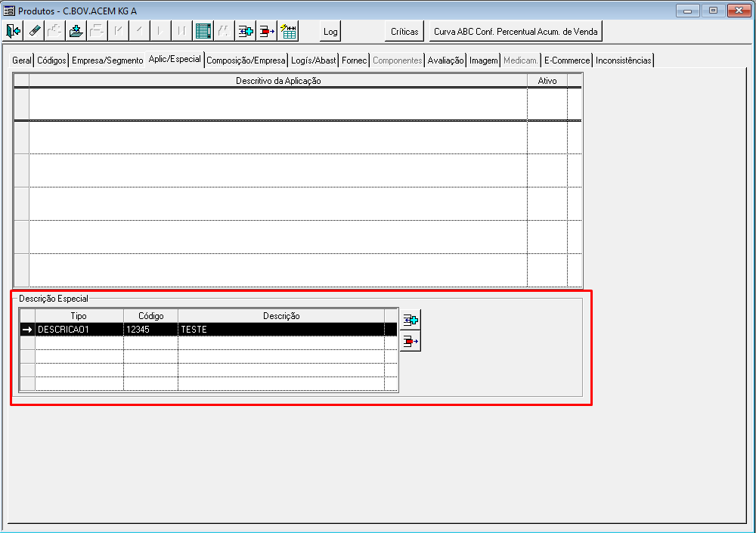
Task: Click the save to folder icon
Action: point(76,31)
